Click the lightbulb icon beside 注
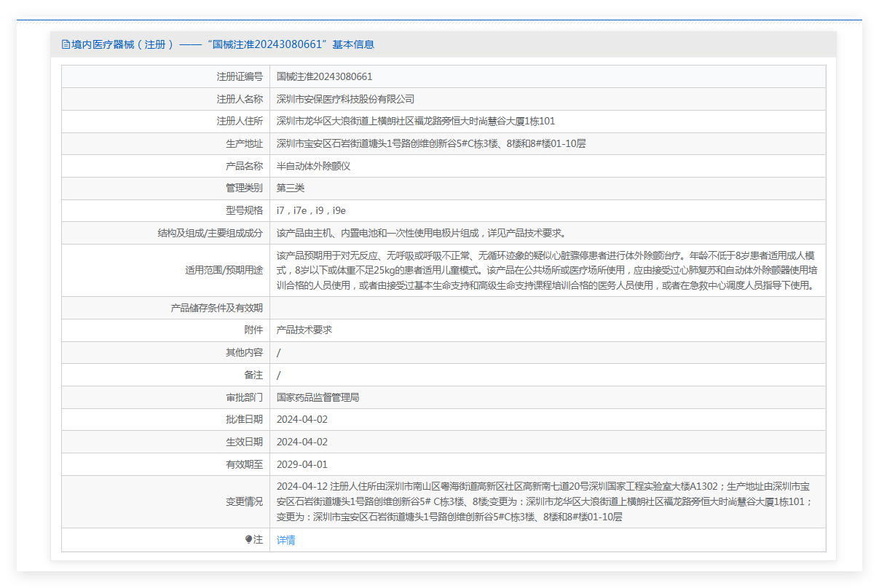 [x=248, y=540]
